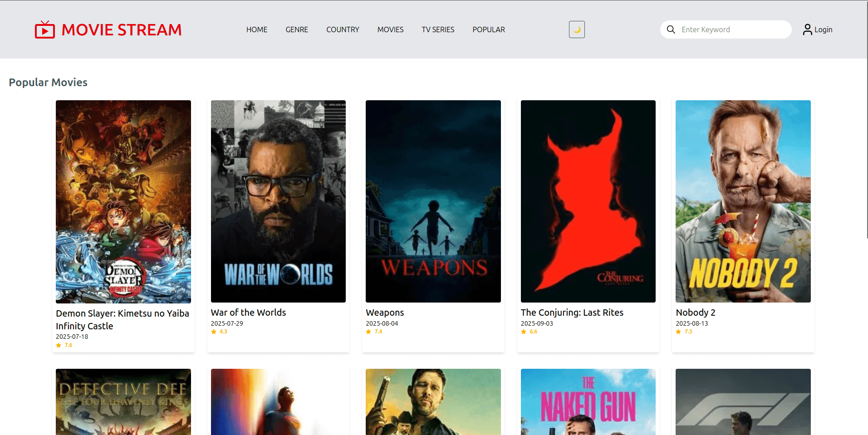868x435 pixels.
Task: Click the Login link
Action: pyautogui.click(x=823, y=29)
